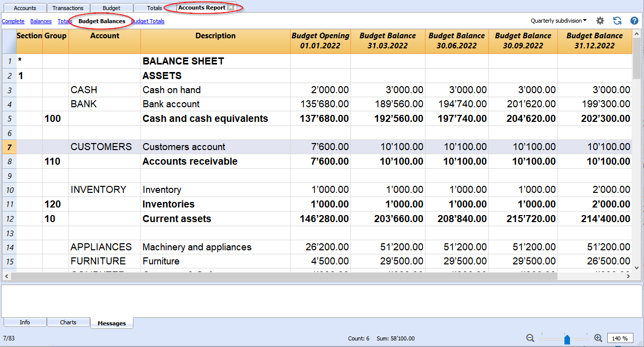Click the BANK account cell

(x=105, y=104)
